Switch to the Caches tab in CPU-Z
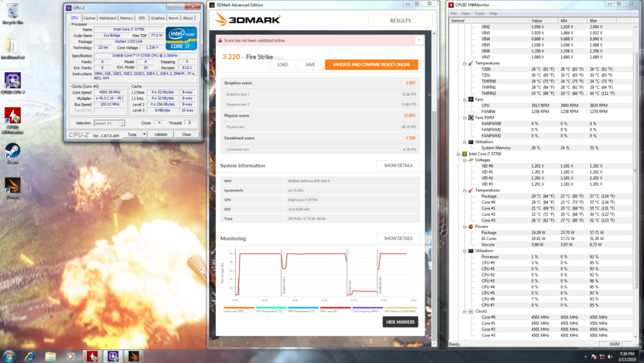 point(89,18)
